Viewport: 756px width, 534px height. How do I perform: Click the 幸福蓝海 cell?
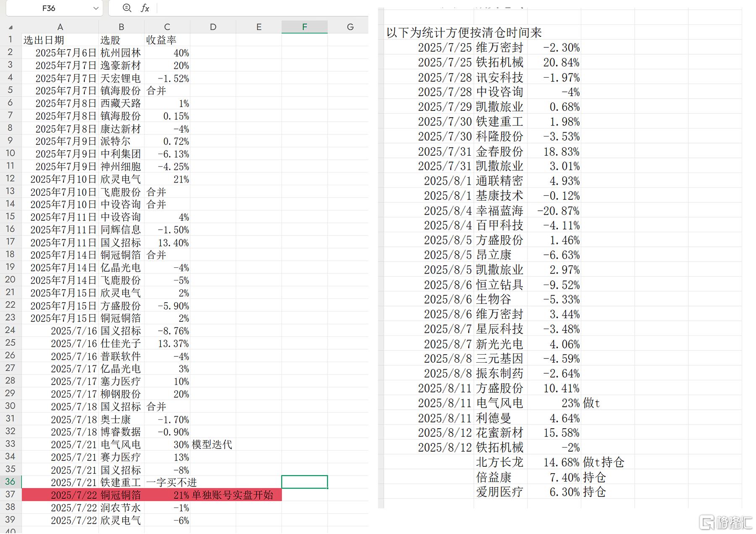(x=500, y=211)
